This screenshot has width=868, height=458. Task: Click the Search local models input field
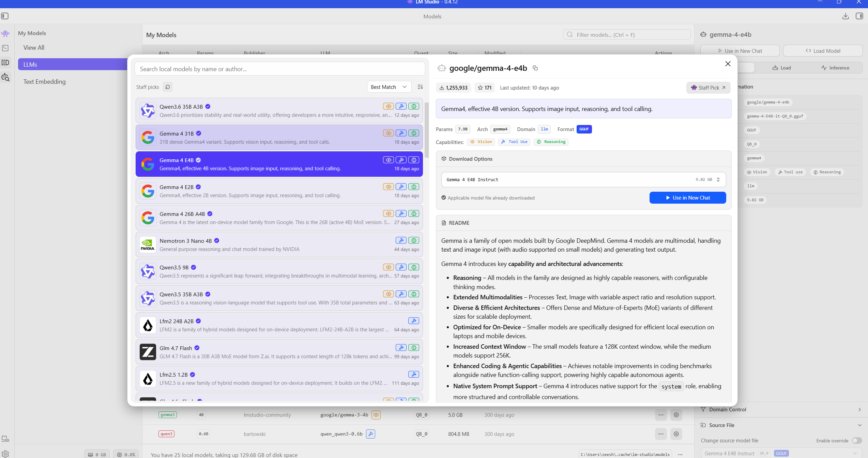point(280,69)
